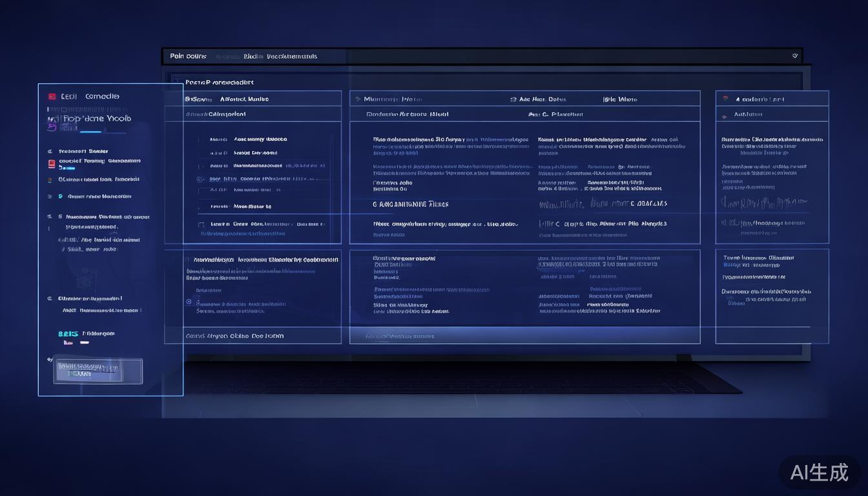Click the small dot icon in right panel subheader
Screen dimensions: 868x496
click(x=725, y=115)
